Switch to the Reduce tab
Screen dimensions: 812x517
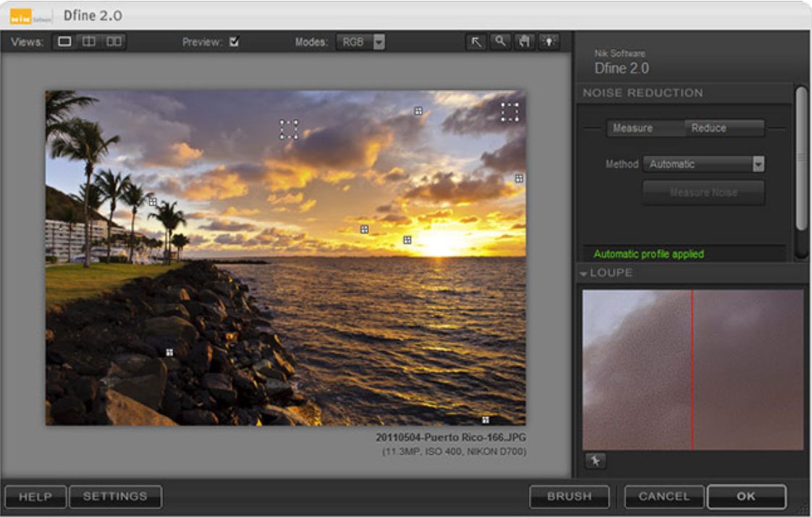tap(709, 128)
